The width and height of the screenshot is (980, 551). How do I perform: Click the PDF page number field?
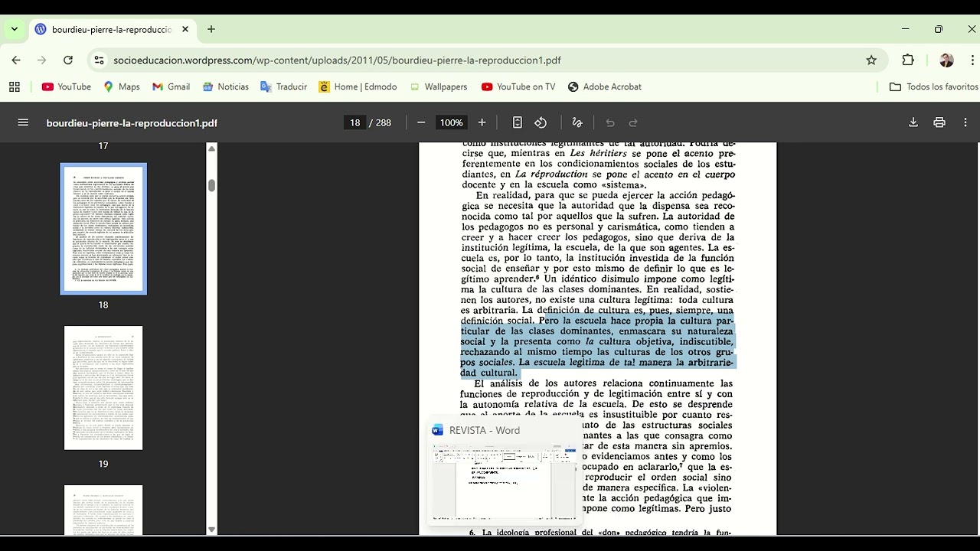pos(354,122)
